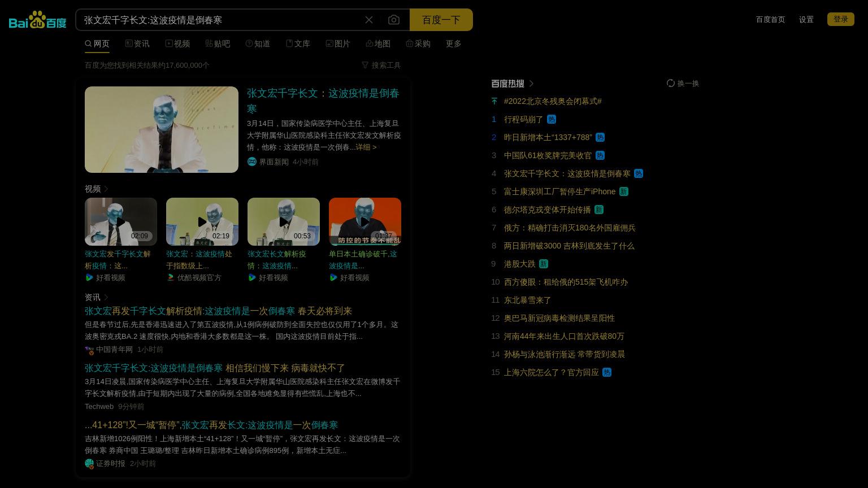Open 设置 menu in header
This screenshot has height=488, width=868.
click(x=806, y=19)
